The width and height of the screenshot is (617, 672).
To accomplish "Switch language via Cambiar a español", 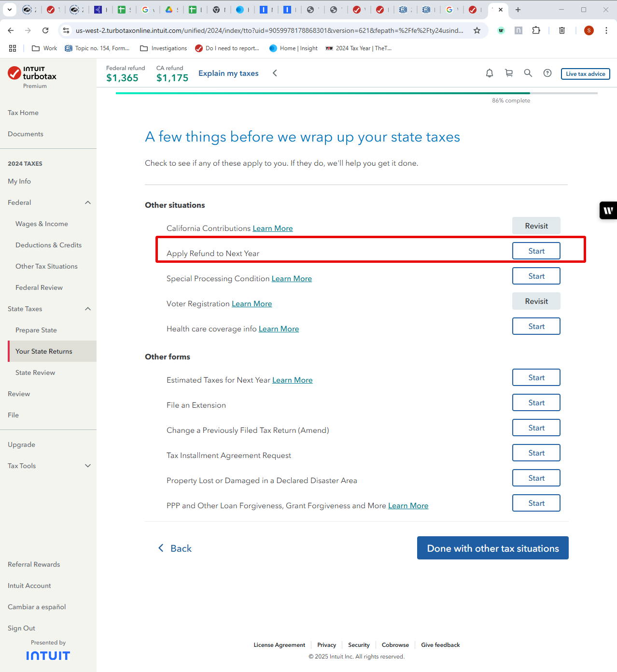I will click(37, 607).
